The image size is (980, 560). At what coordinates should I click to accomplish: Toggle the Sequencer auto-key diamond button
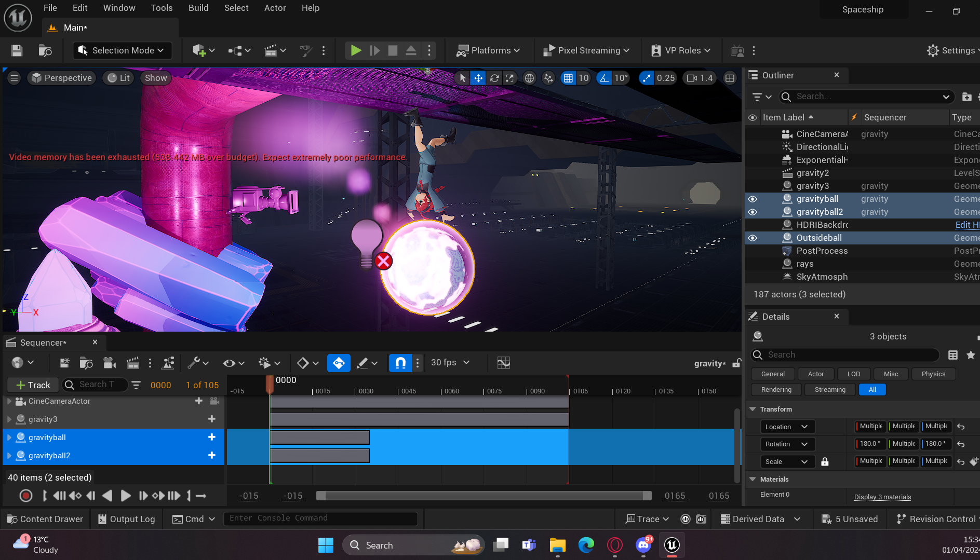point(339,363)
